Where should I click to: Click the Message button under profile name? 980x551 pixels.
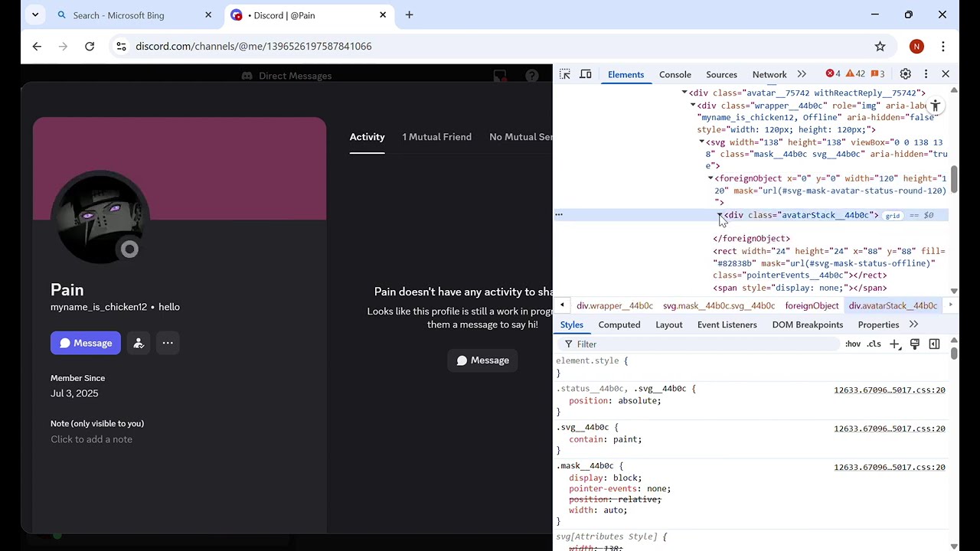(x=86, y=343)
